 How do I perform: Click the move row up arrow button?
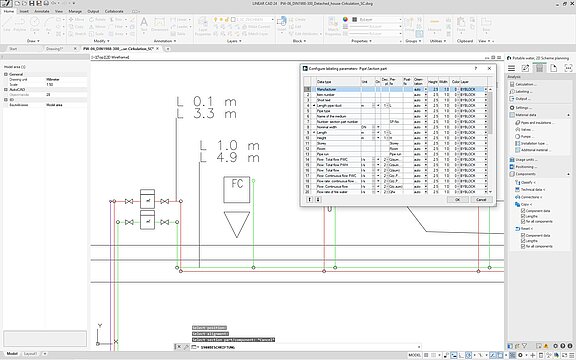pyautogui.click(x=309, y=199)
